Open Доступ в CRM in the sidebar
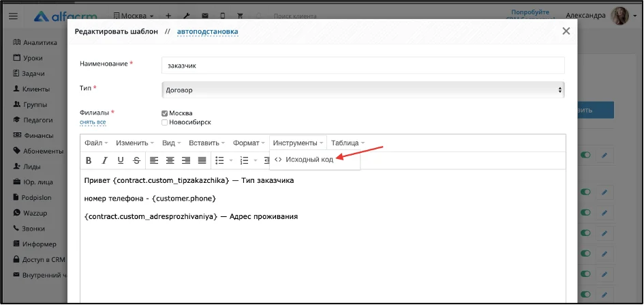The image size is (644, 305). (40, 259)
